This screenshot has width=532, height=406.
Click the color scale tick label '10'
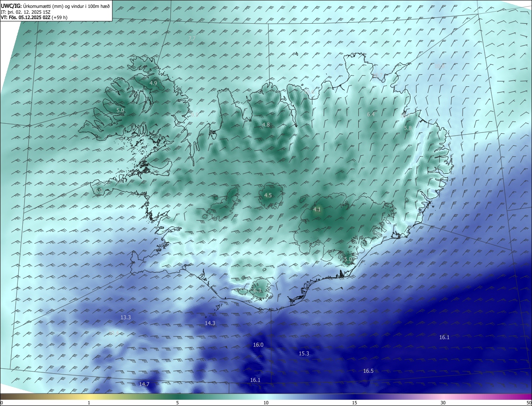tap(266, 403)
